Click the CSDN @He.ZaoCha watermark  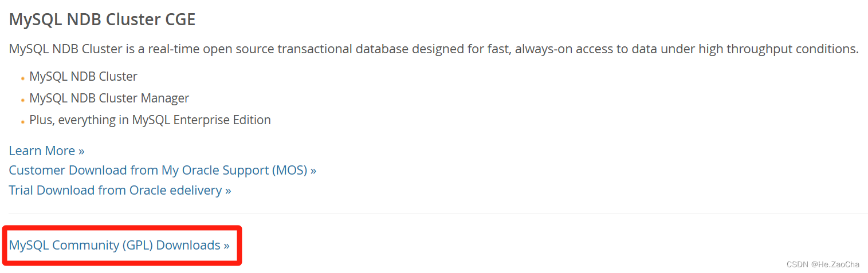pyautogui.click(x=823, y=264)
